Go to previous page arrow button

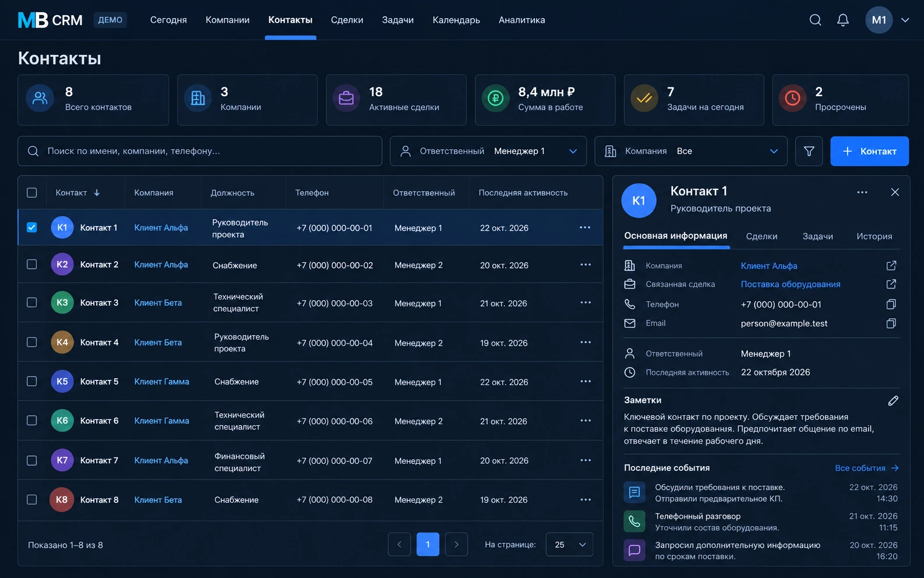(x=399, y=544)
